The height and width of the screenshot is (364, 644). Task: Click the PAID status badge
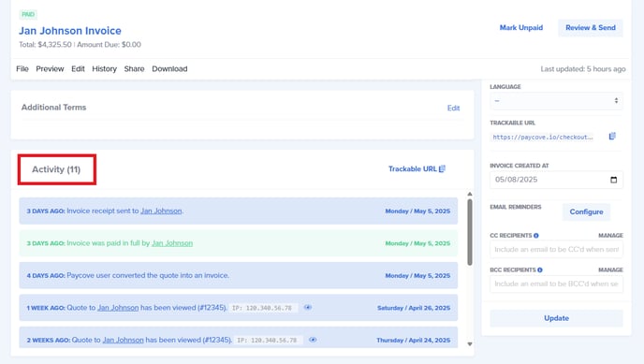tap(28, 14)
